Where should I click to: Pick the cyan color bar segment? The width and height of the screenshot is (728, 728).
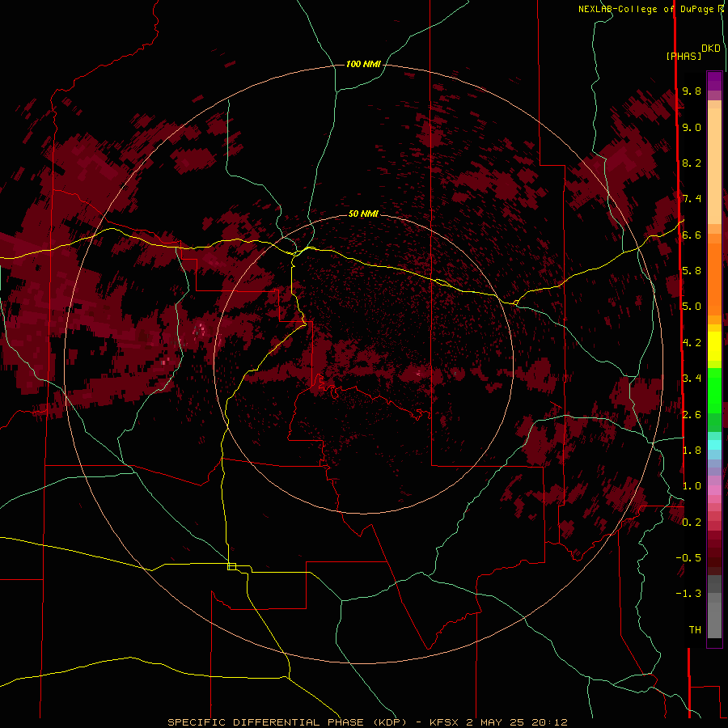click(x=714, y=445)
